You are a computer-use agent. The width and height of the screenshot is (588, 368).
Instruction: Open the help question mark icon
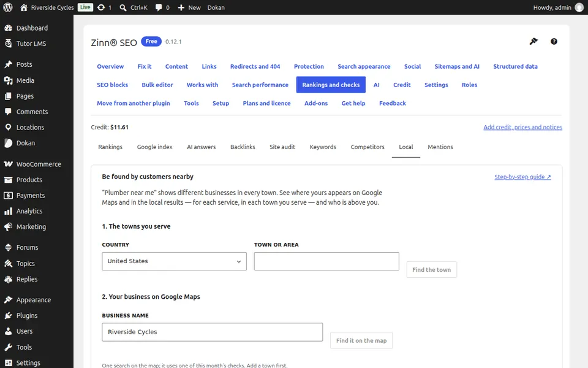tap(554, 42)
